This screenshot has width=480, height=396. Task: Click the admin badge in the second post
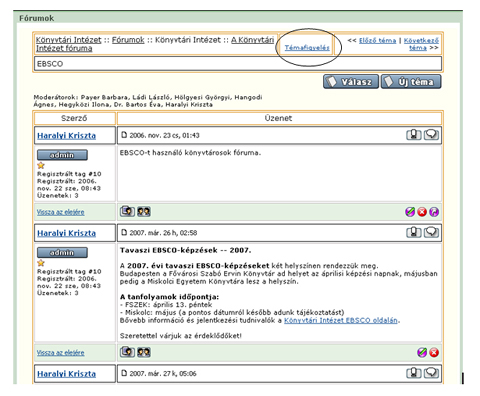[62, 252]
